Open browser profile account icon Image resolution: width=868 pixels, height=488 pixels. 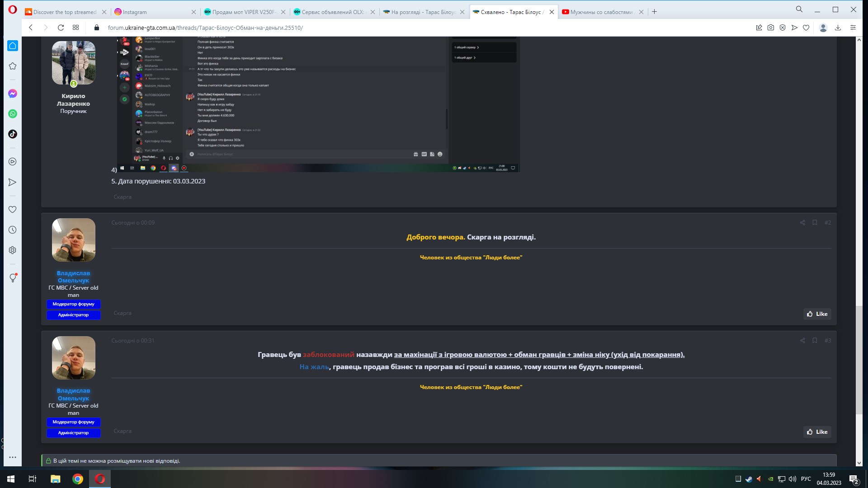coord(823,28)
